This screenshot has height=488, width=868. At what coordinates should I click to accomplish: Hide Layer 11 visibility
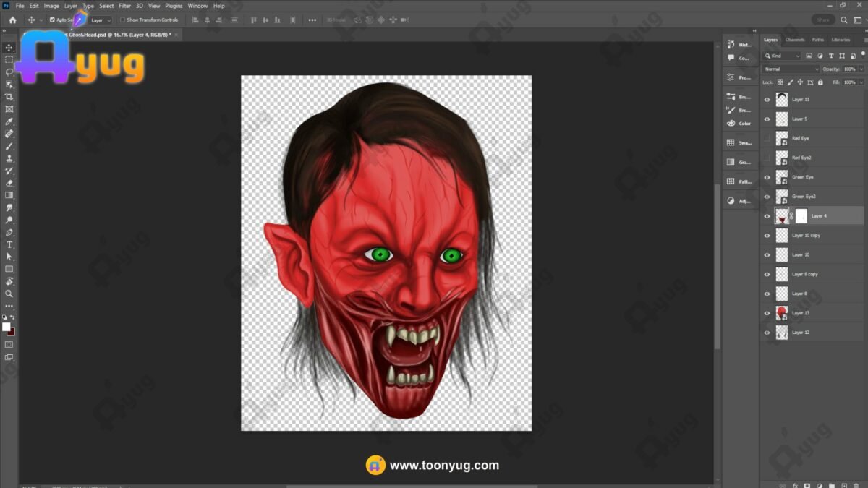(x=767, y=100)
